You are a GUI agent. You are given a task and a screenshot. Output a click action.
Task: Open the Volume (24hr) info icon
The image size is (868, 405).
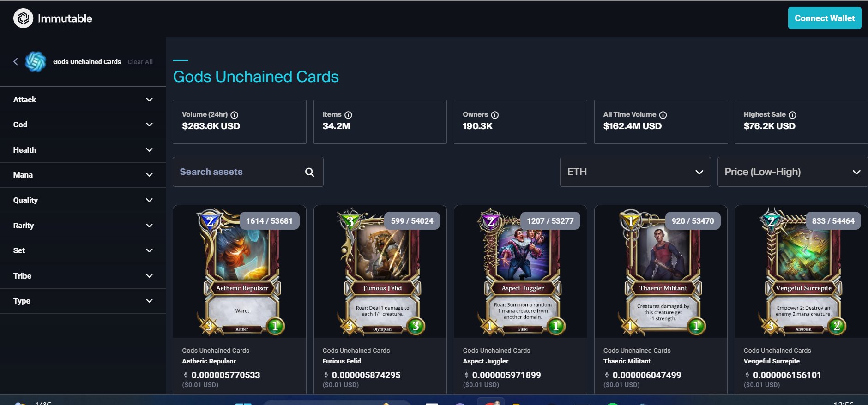pos(234,115)
